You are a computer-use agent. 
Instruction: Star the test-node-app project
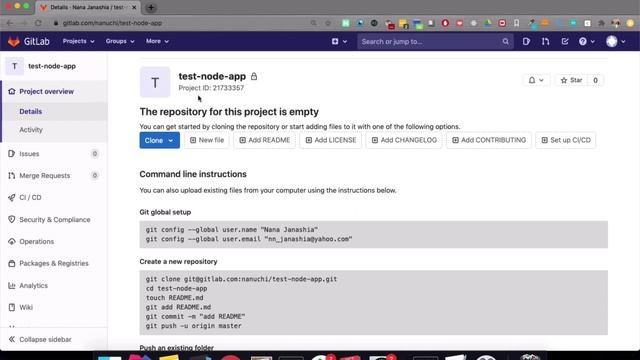pos(571,80)
